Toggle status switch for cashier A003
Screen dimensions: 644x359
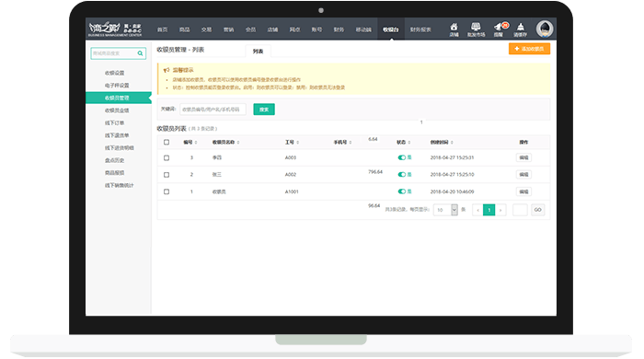402,157
